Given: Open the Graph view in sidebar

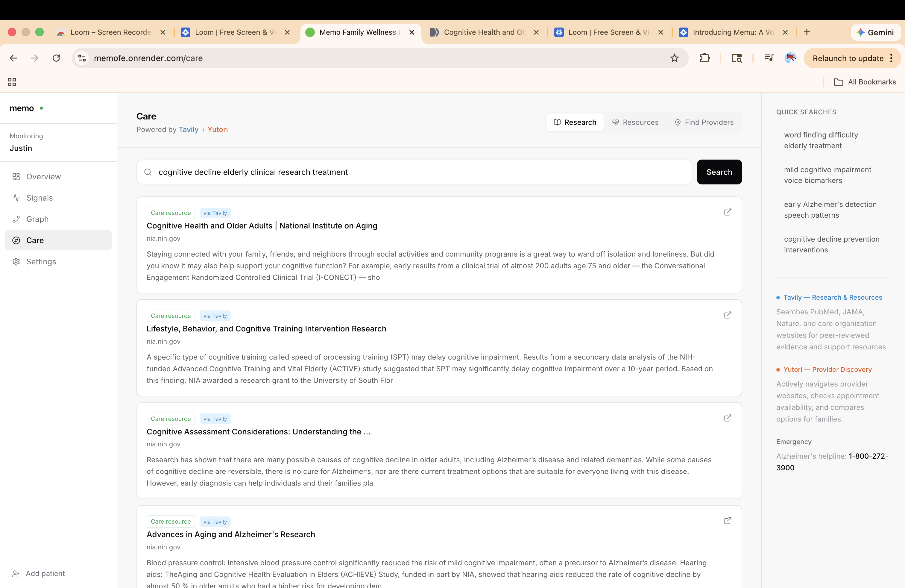Looking at the screenshot, I should tap(37, 219).
